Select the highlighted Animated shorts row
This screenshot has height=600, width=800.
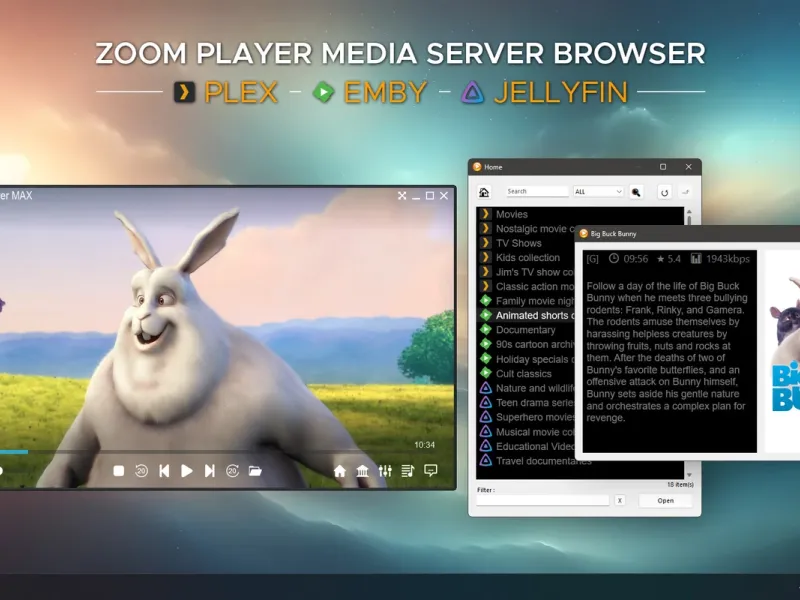click(526, 315)
